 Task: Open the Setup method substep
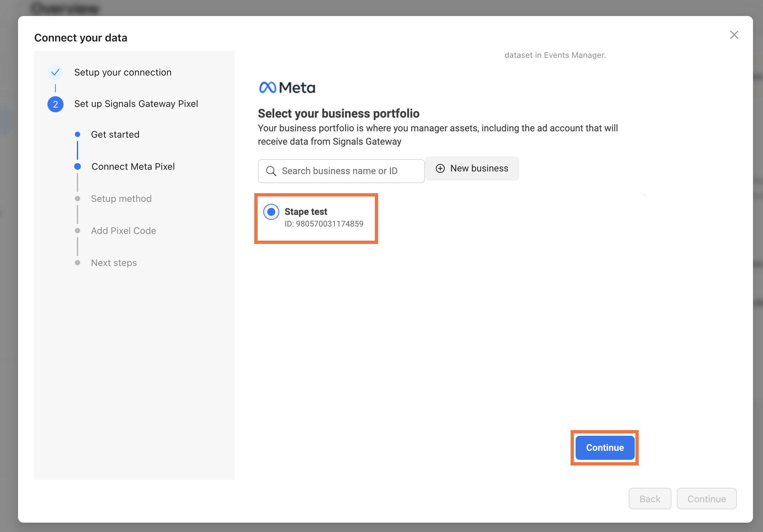(x=121, y=198)
